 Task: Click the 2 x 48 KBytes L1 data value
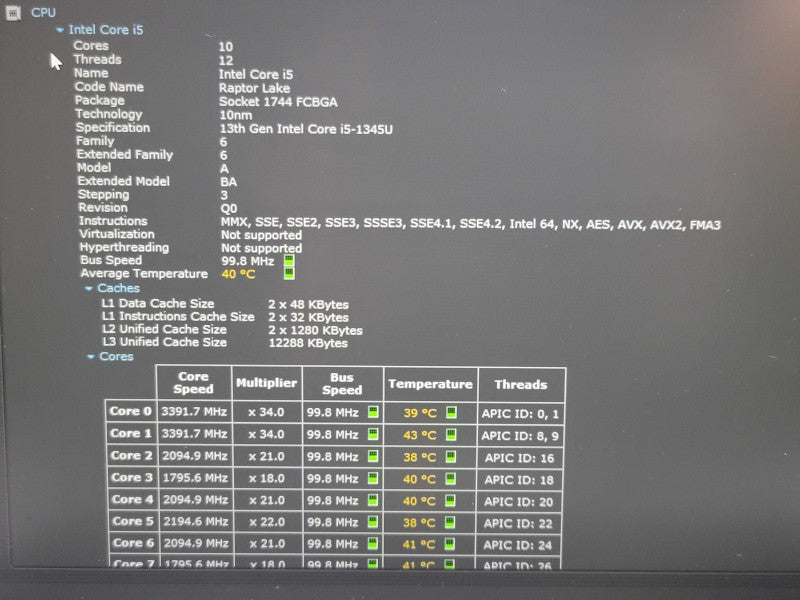pyautogui.click(x=309, y=305)
